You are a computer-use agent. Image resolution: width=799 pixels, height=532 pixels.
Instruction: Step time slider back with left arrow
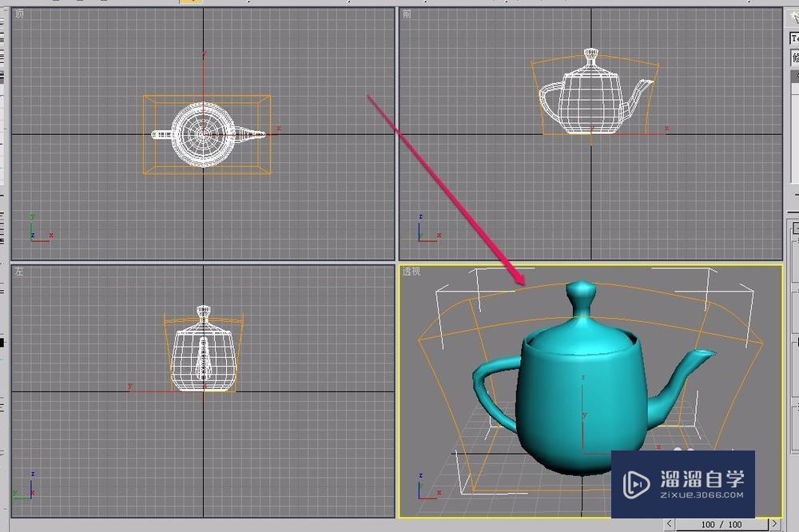[670, 524]
